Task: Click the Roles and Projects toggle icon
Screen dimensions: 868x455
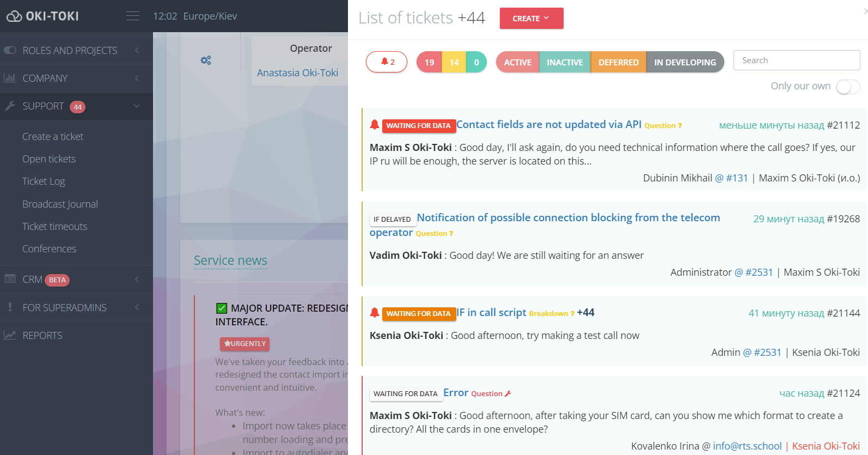Action: (10, 50)
